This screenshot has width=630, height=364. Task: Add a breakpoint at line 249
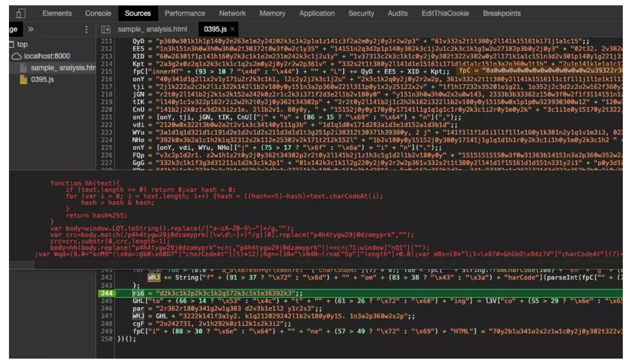107,331
